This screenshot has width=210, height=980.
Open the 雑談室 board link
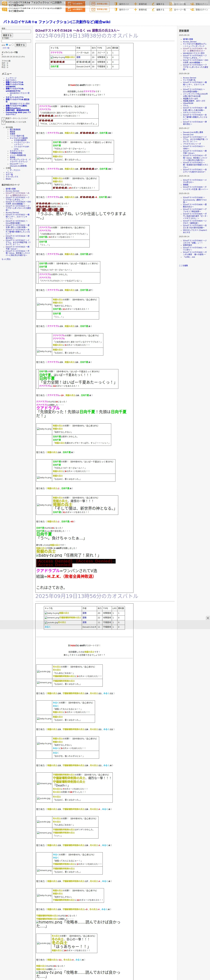coord(13,132)
